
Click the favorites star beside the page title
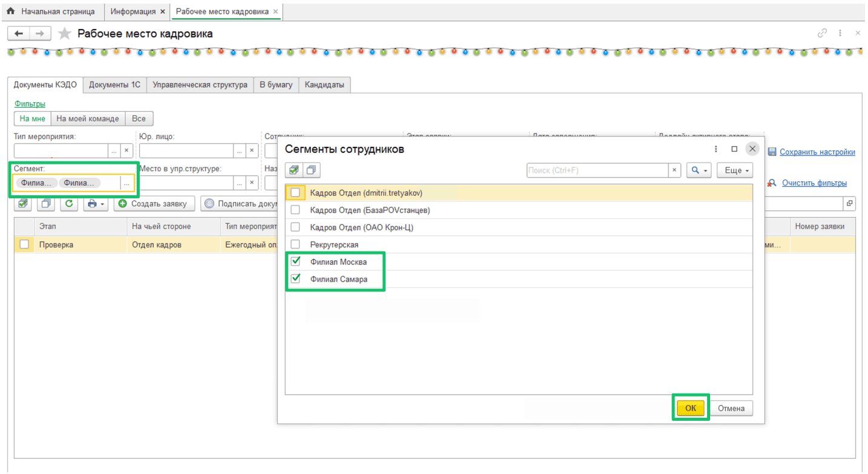tap(65, 34)
